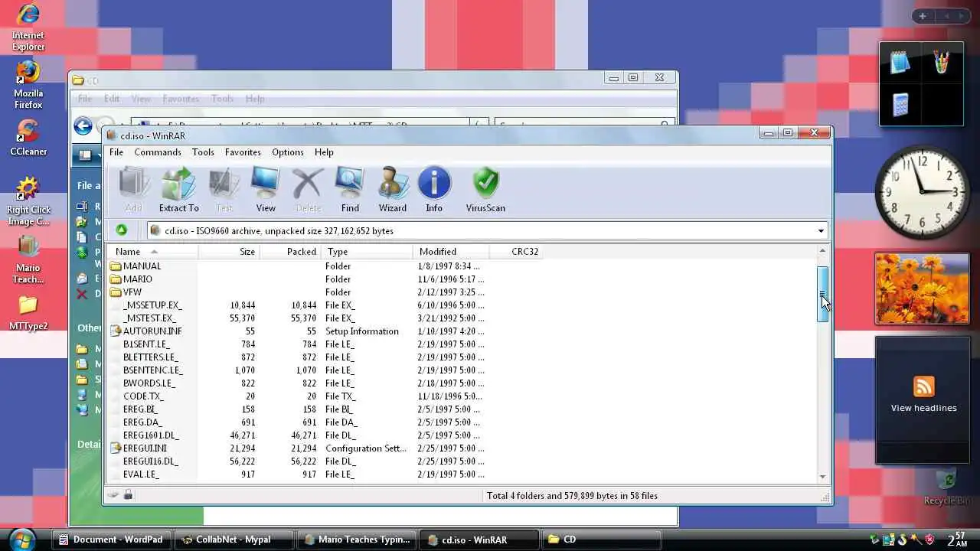Select the VFW folder icon

click(x=116, y=292)
